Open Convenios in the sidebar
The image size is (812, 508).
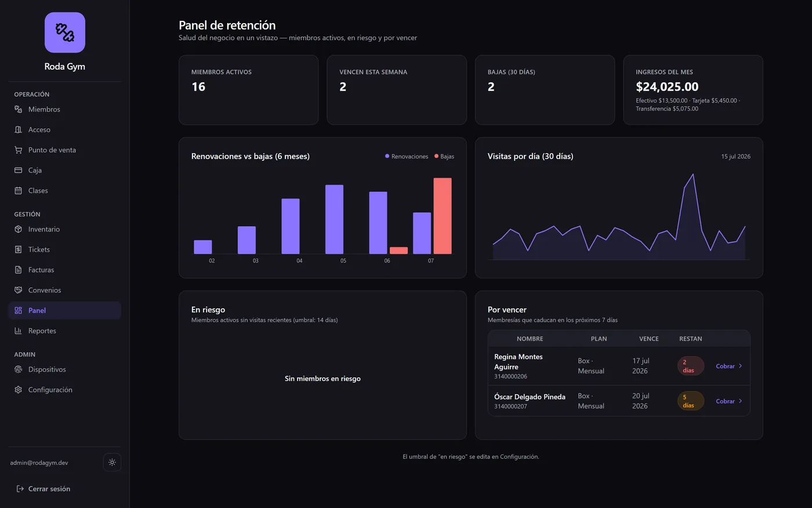pos(65,290)
